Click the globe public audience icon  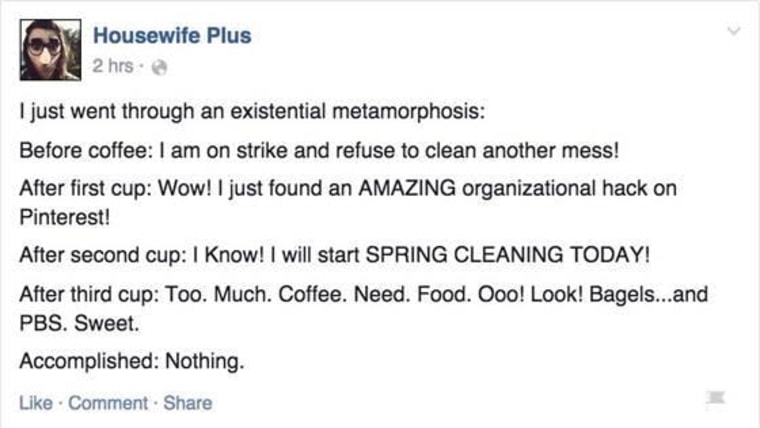[159, 67]
